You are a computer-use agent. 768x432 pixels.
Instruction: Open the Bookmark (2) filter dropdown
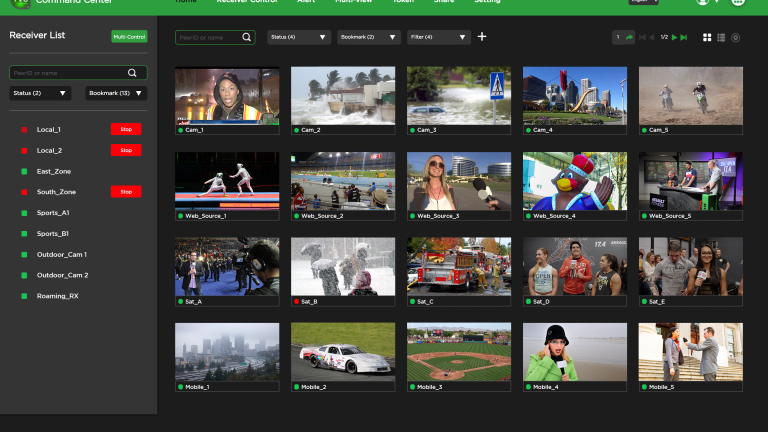pyautogui.click(x=369, y=37)
